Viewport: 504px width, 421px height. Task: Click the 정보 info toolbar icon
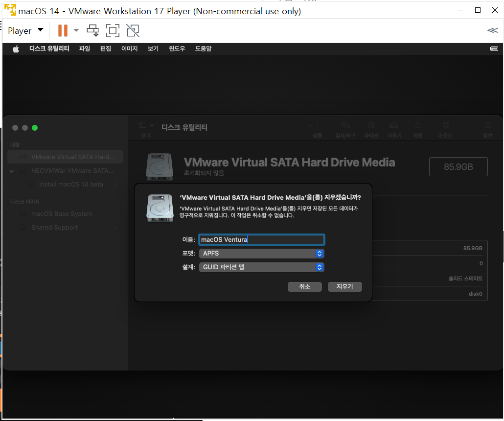pos(488,125)
